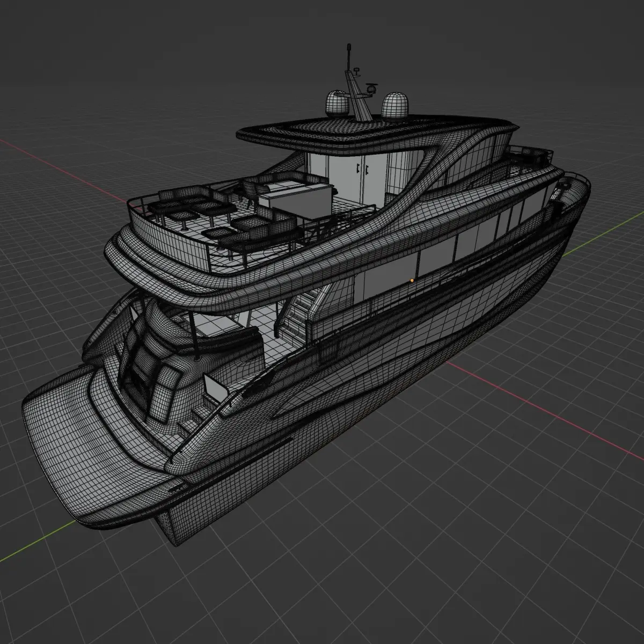Select the left radar dome on roof
The width and height of the screenshot is (644, 644).
click(x=336, y=104)
